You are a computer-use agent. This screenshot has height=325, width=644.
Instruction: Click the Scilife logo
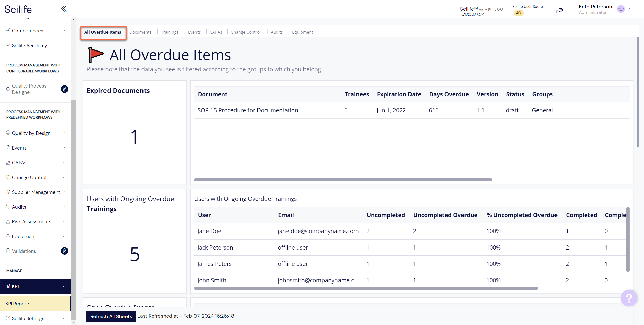pyautogui.click(x=18, y=9)
